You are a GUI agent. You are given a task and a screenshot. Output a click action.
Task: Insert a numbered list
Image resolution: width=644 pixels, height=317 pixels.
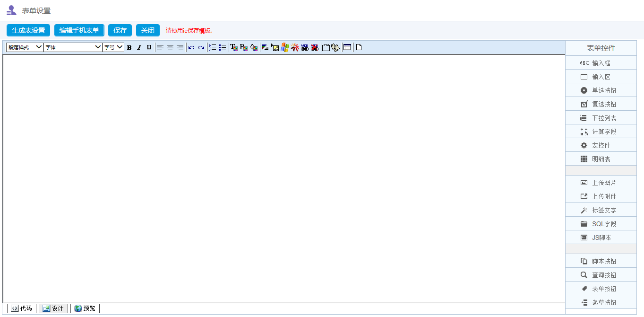[x=213, y=47]
